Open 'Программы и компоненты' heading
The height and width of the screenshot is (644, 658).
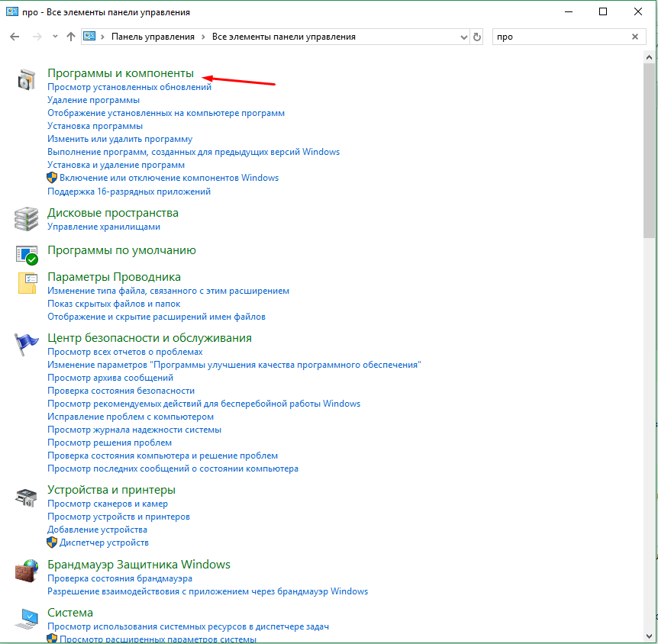point(121,73)
